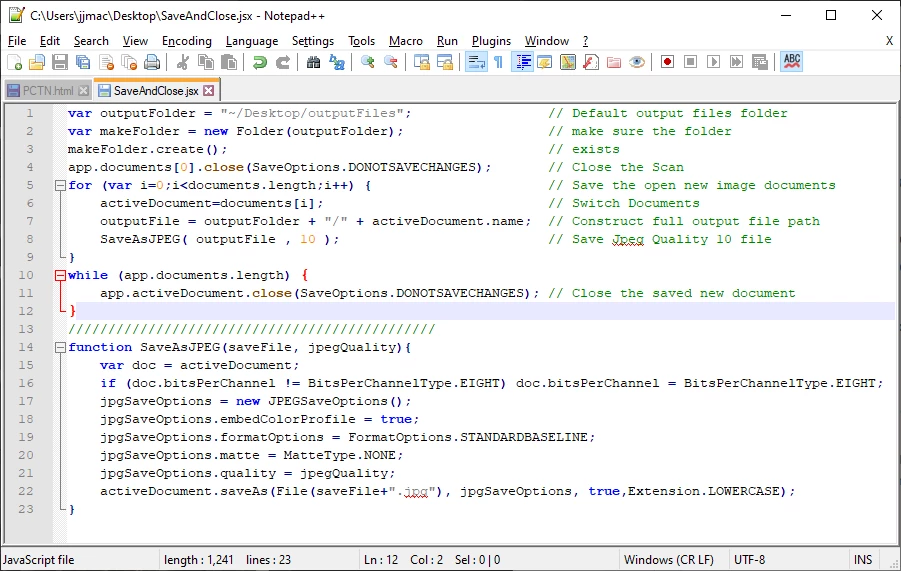Collapse the while loop fold marker
The width and height of the screenshot is (901, 571).
(60, 275)
